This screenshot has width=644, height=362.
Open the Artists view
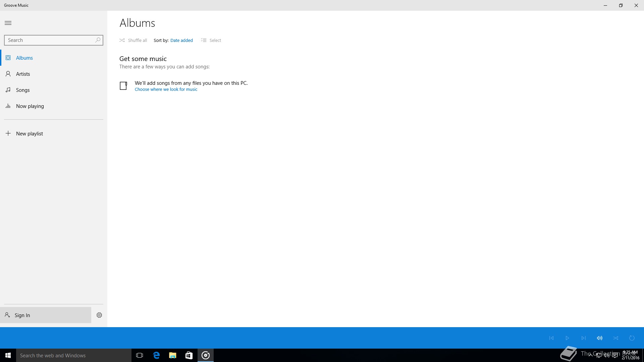[x=54, y=74]
